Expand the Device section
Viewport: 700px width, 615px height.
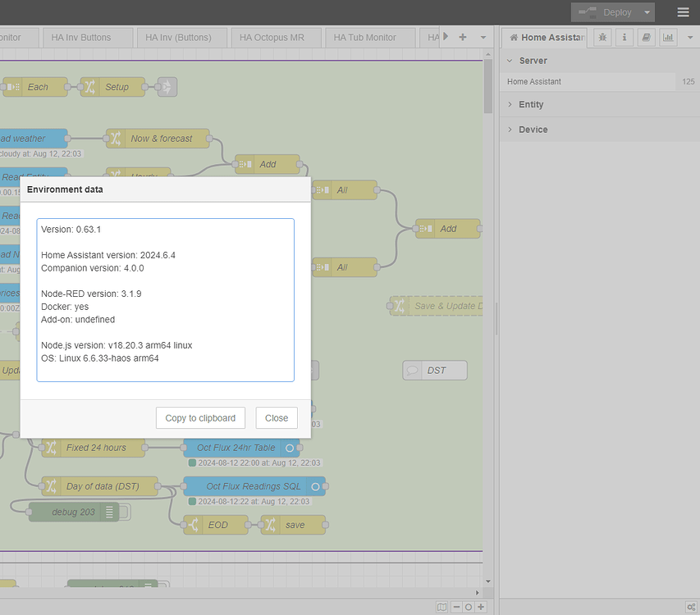pyautogui.click(x=600, y=130)
